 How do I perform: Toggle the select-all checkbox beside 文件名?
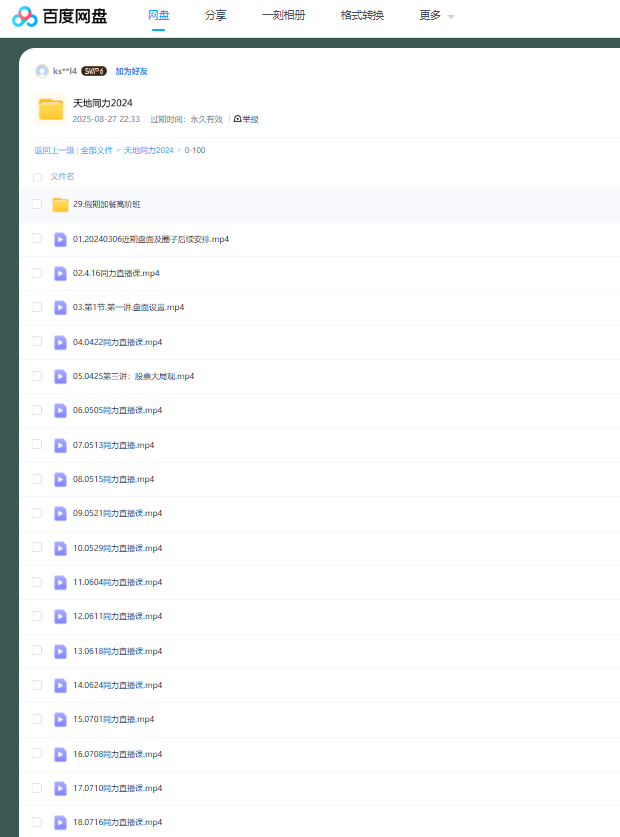37,177
